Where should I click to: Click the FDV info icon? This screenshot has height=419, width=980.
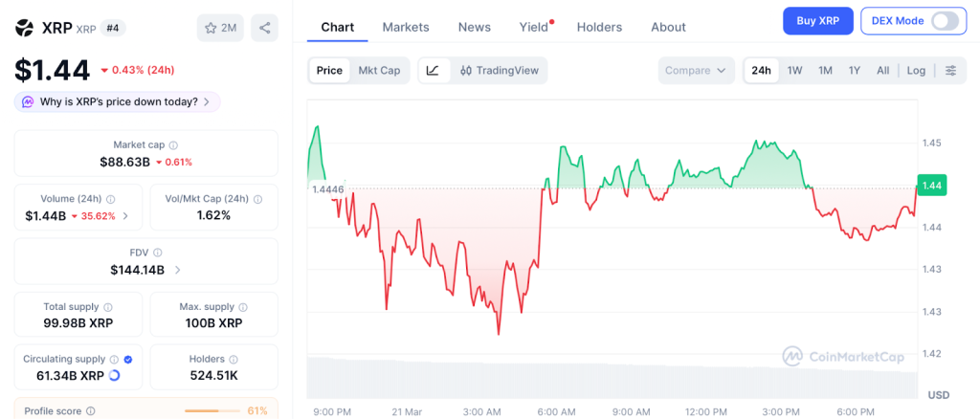158,253
